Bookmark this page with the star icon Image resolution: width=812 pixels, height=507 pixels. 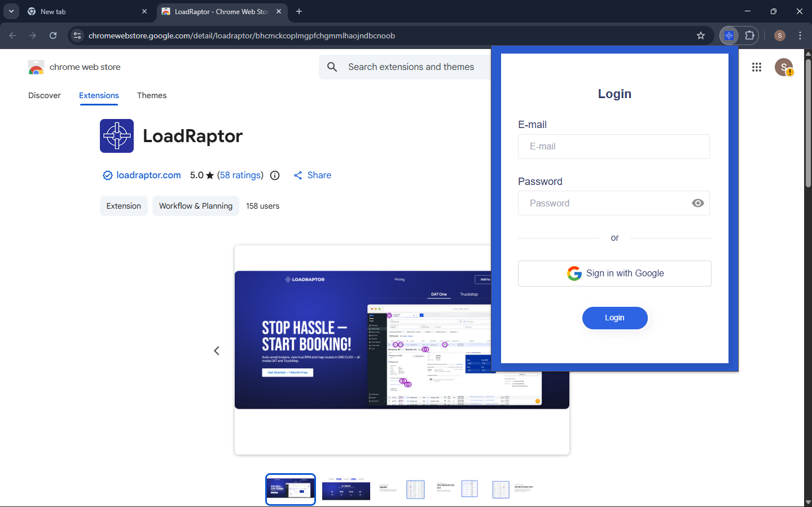click(x=701, y=36)
